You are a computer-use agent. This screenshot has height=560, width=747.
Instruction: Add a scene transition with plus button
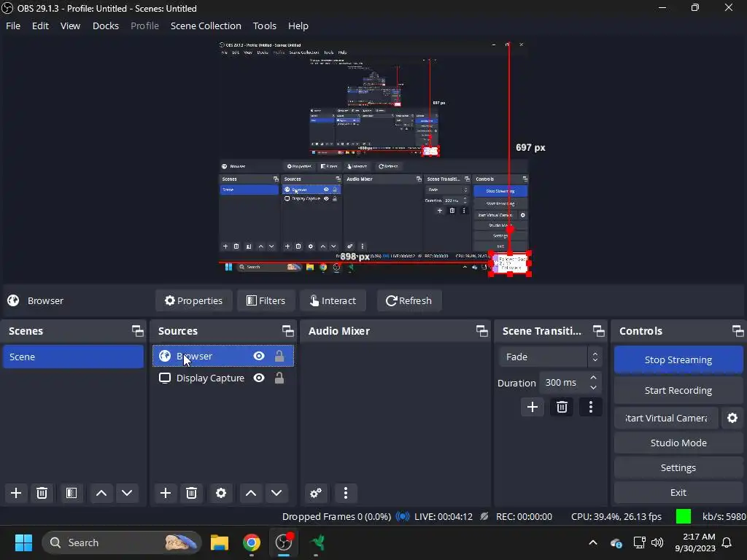pos(532,407)
